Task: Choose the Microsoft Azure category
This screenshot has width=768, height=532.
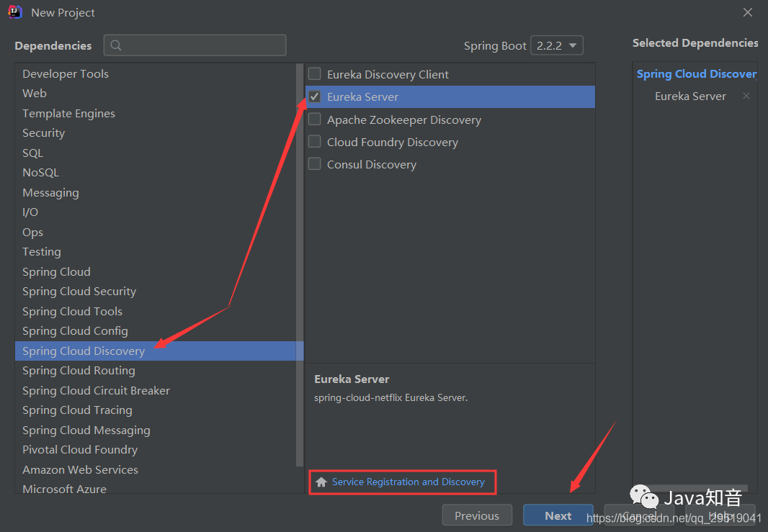Action: pyautogui.click(x=156, y=488)
